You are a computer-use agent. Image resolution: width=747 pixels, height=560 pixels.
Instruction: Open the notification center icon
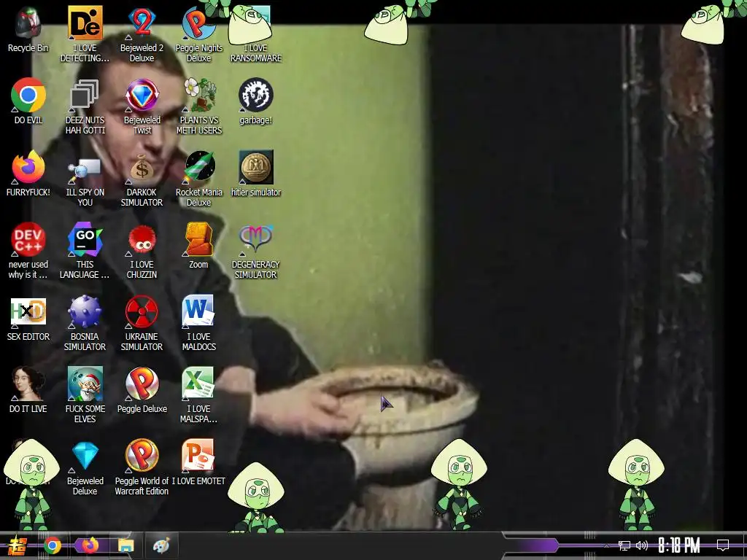pyautogui.click(x=723, y=545)
